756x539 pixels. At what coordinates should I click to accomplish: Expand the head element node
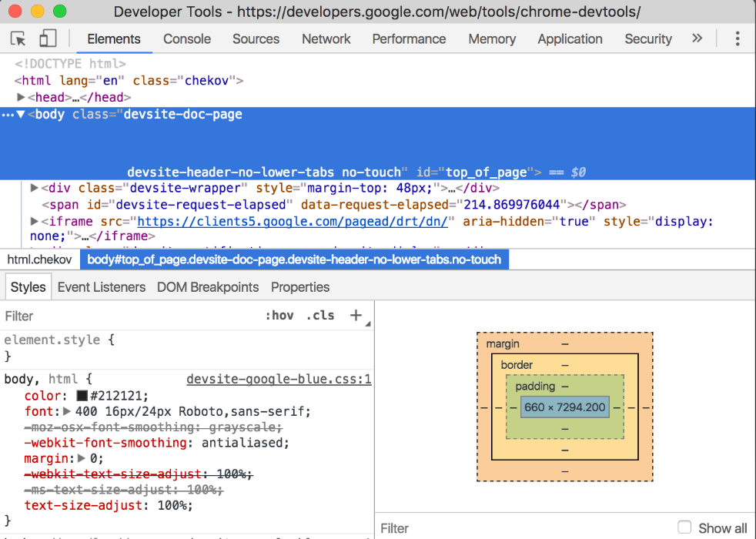point(21,97)
